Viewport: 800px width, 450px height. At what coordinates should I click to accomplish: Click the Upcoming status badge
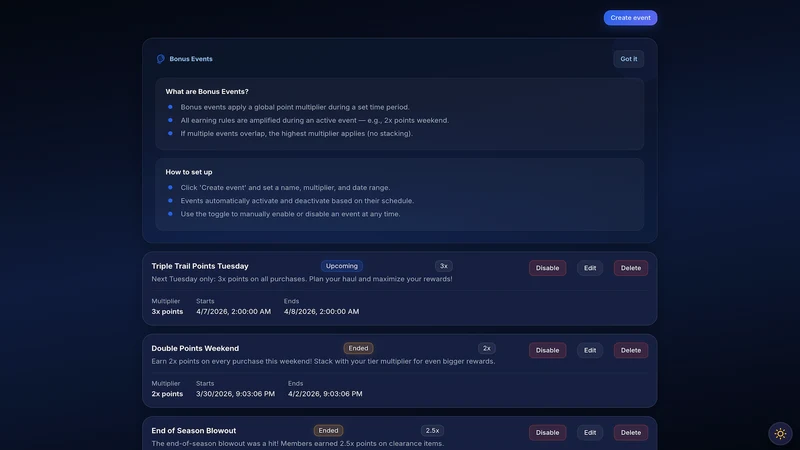[342, 266]
